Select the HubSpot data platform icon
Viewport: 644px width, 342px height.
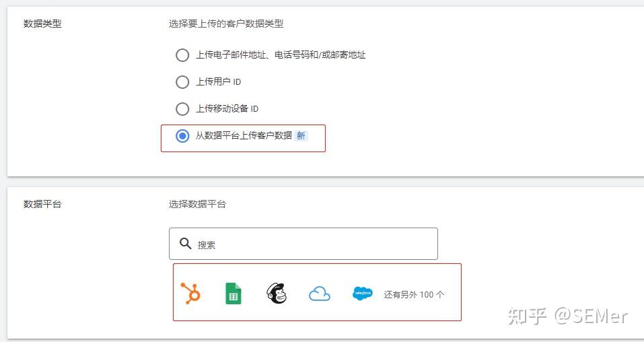(191, 294)
